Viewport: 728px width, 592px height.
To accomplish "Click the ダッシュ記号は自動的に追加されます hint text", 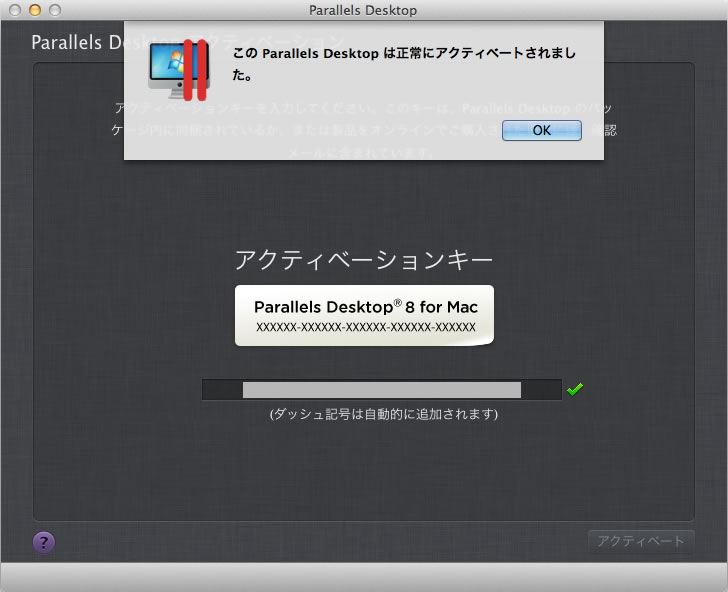I will click(384, 414).
